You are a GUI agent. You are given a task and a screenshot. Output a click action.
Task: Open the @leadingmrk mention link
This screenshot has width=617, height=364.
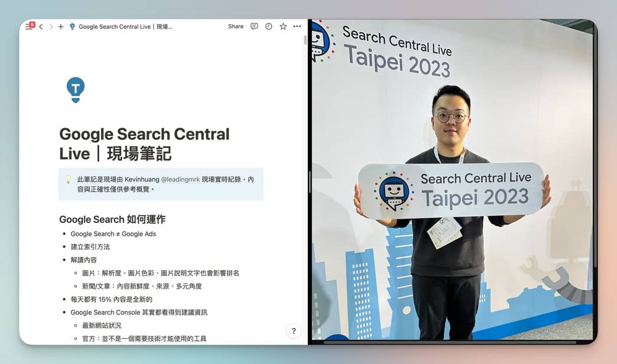point(180,180)
